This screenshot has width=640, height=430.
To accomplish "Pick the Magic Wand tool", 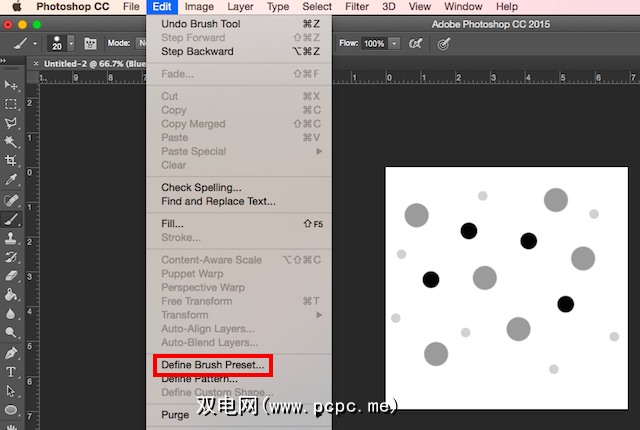I will tap(12, 142).
